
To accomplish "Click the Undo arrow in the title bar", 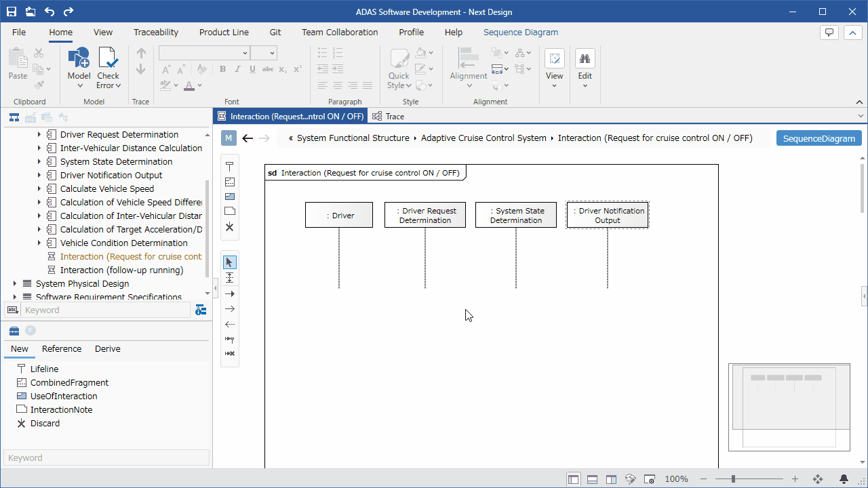I will pyautogui.click(x=50, y=12).
